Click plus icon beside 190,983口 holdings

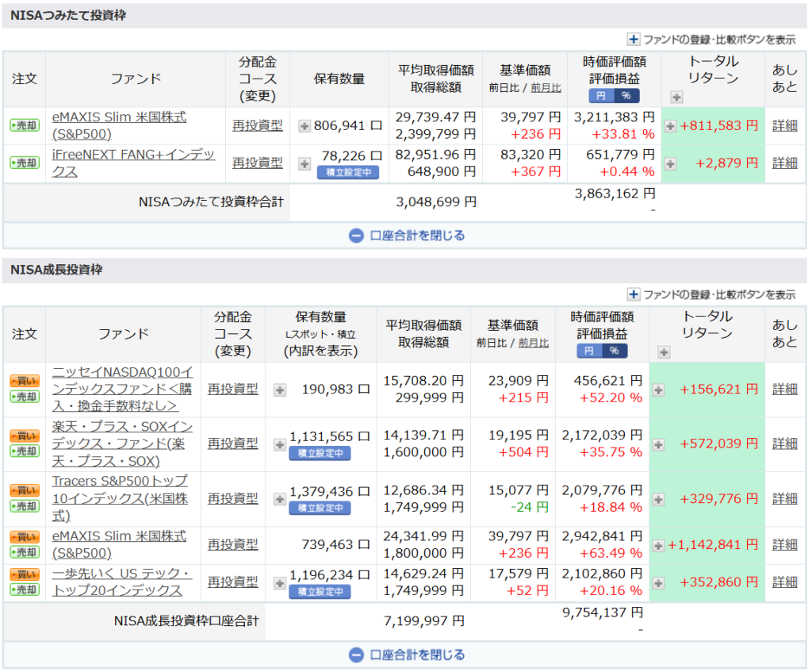tap(279, 390)
